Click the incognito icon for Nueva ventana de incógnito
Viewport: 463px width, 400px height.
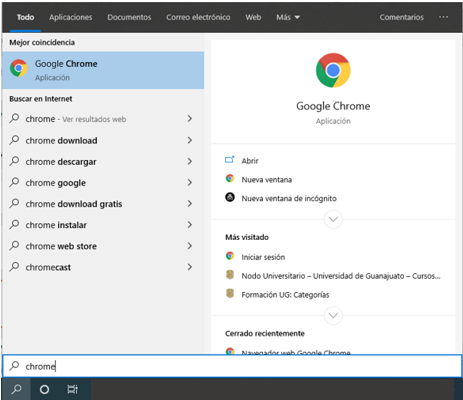click(230, 197)
